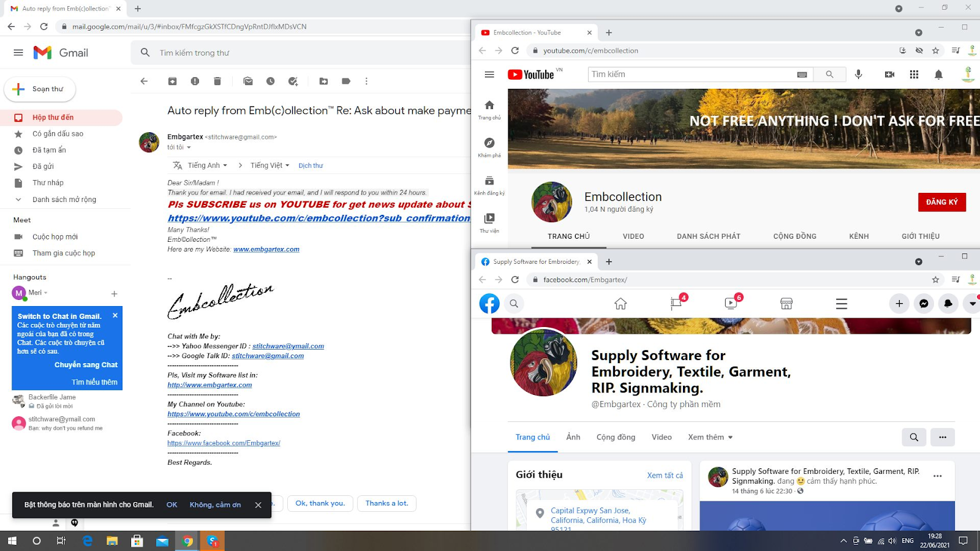Click Thanks a lot. smart reply

pos(386,503)
